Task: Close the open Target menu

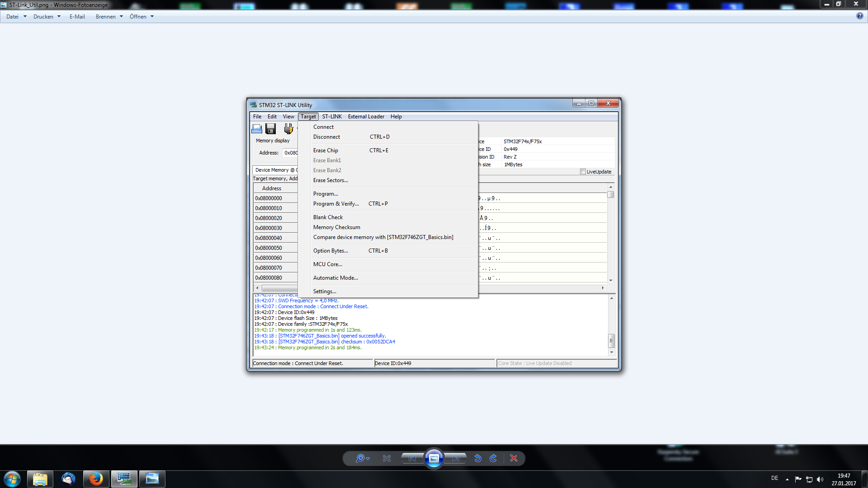Action: pos(308,117)
